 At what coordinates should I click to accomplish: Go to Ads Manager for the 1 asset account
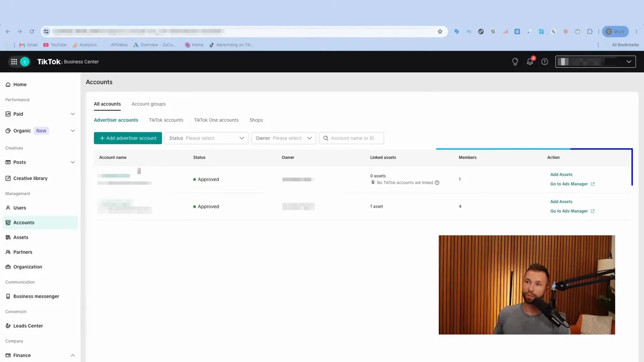click(x=573, y=211)
